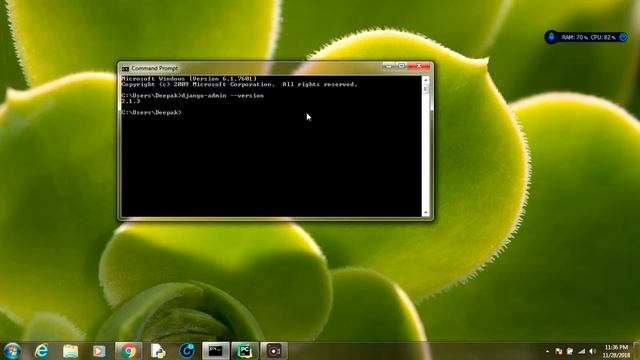The width and height of the screenshot is (640, 360).
Task: Close the Command Prompt window
Action: (x=419, y=66)
